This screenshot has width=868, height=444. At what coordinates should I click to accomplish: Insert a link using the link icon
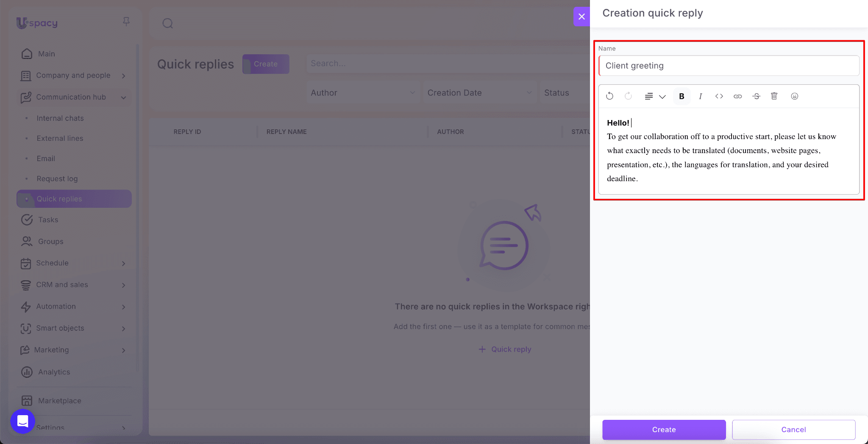737,96
